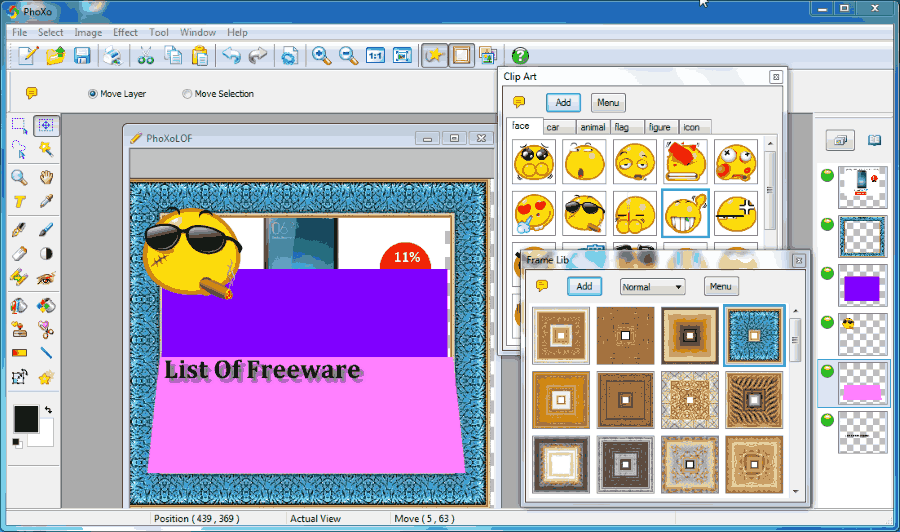900x532 pixels.
Task: Select the Red Eye removal tool
Action: [x=46, y=278]
